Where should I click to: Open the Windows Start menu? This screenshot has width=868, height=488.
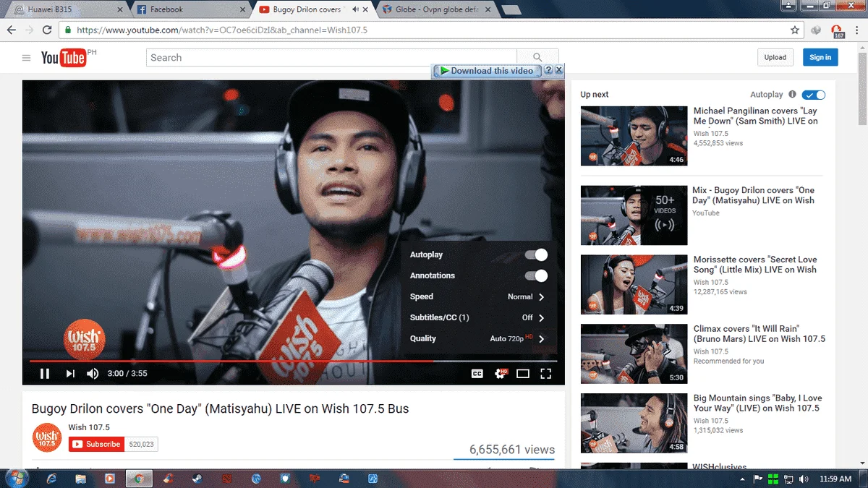pyautogui.click(x=15, y=478)
